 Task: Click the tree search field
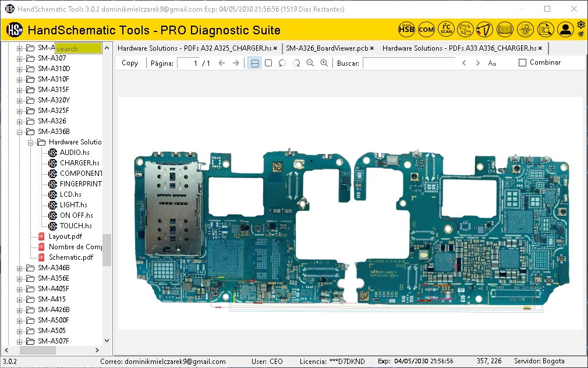pyautogui.click(x=79, y=48)
